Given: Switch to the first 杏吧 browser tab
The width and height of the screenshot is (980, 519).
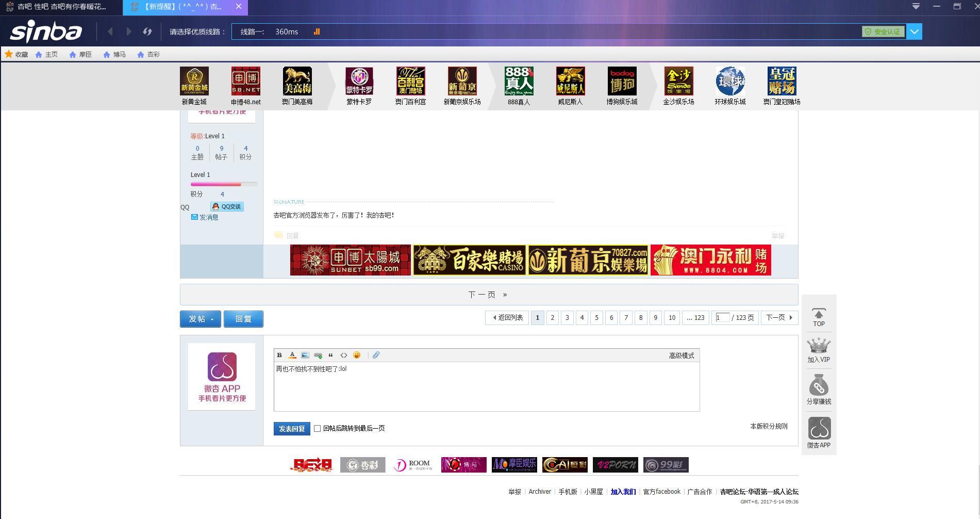Looking at the screenshot, I should [61, 7].
